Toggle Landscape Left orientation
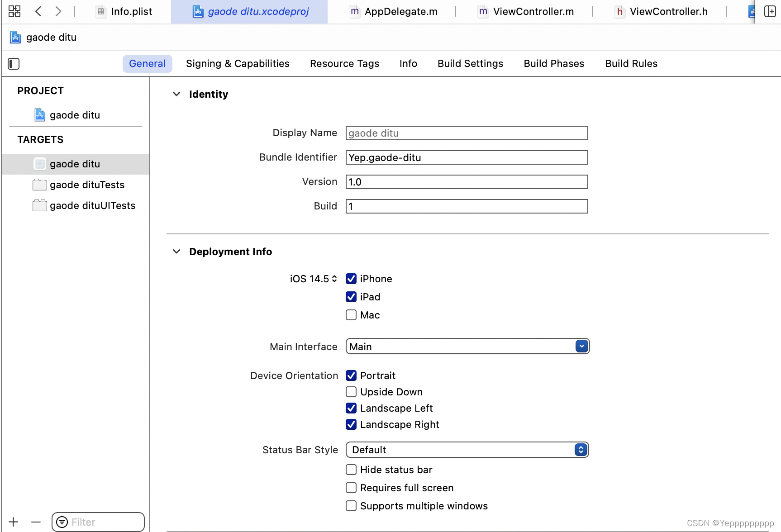The width and height of the screenshot is (781, 532). [x=351, y=408]
